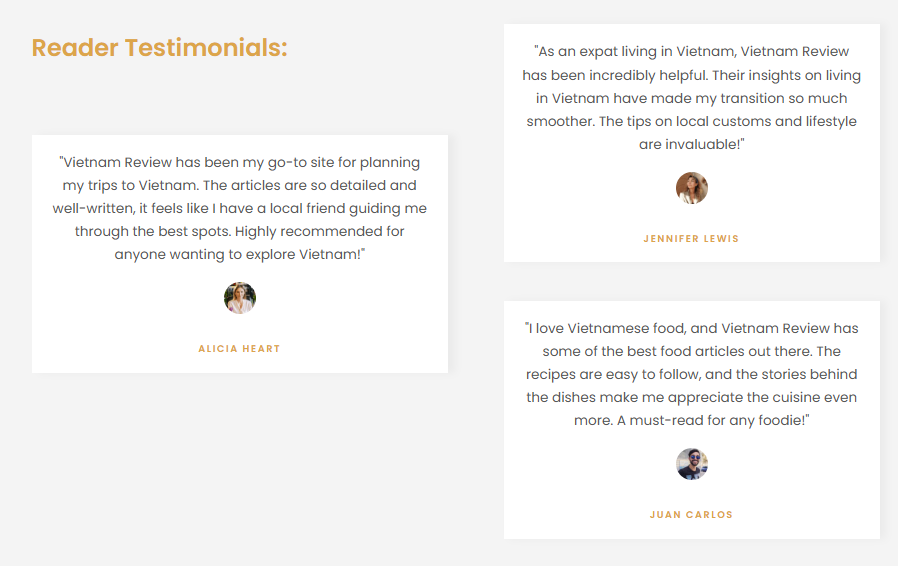The image size is (898, 566).
Task: Click the line "anyone wanting to explore Vietnam!"
Action: [240, 254]
